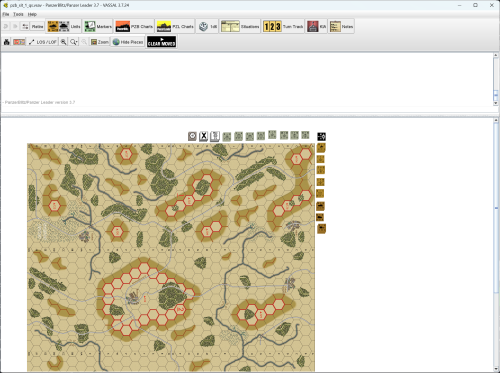Click the map vertical scrollbar thumb
The image size is (500, 373).
(x=496, y=208)
